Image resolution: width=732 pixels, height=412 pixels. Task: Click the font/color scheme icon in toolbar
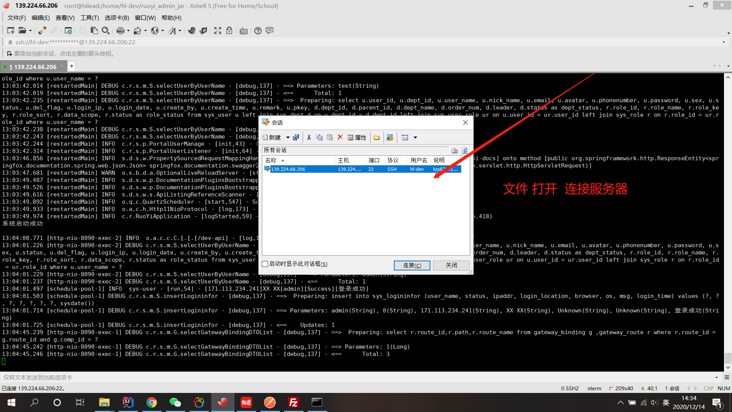[x=172, y=30]
